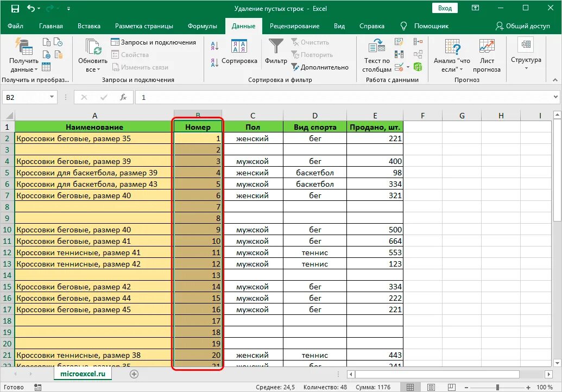Click the Recent Sources clock icon
Screen dimensions: 562x392
pyautogui.click(x=59, y=42)
